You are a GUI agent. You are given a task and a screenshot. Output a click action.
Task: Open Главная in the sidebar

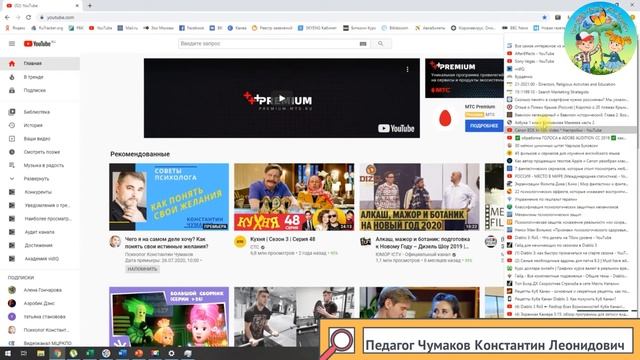pyautogui.click(x=40, y=64)
